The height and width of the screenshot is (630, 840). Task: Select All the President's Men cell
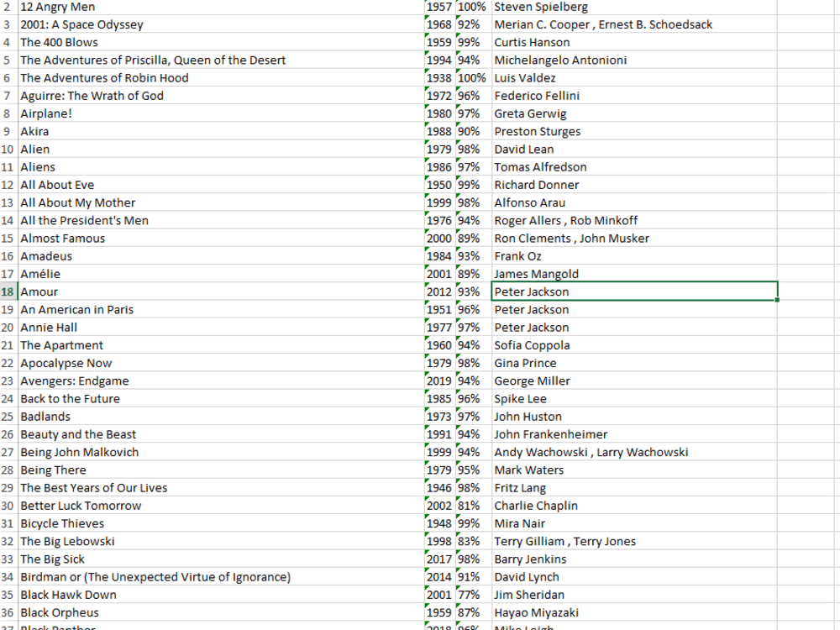(x=221, y=220)
